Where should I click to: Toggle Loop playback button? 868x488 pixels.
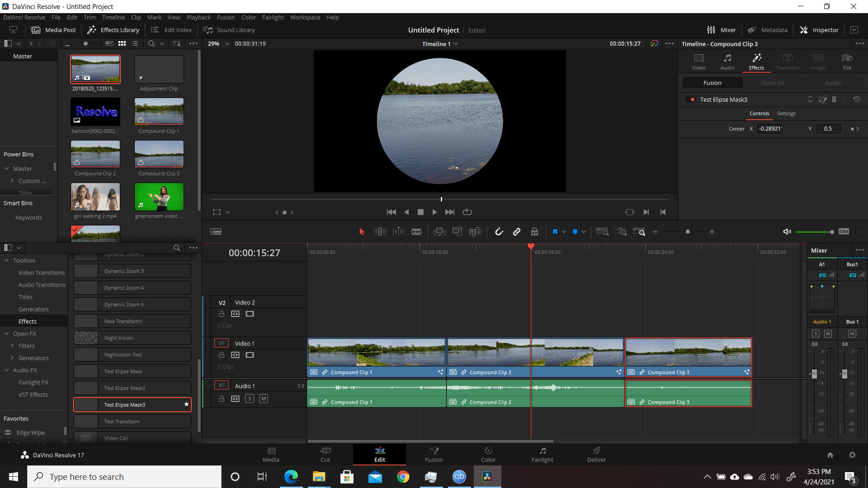(x=467, y=212)
